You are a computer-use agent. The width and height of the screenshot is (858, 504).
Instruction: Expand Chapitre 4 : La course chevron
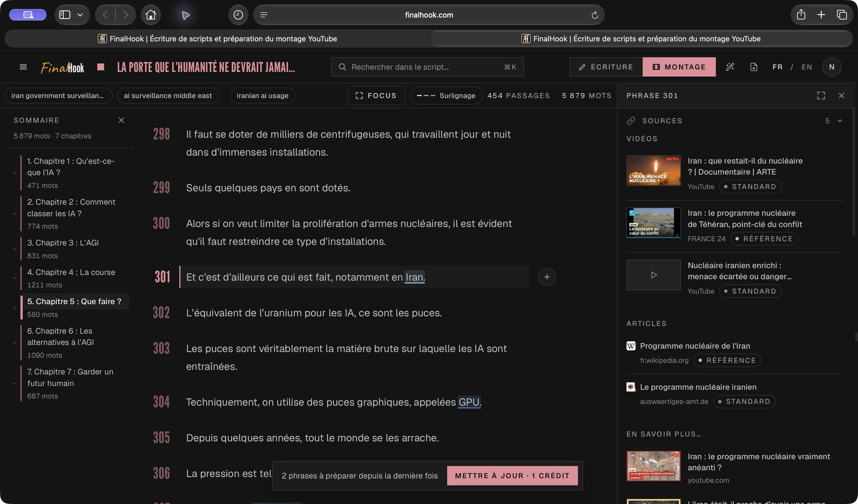click(15, 278)
